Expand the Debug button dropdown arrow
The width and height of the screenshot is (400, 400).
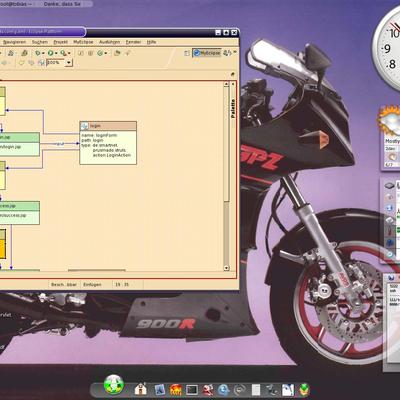click(43, 53)
